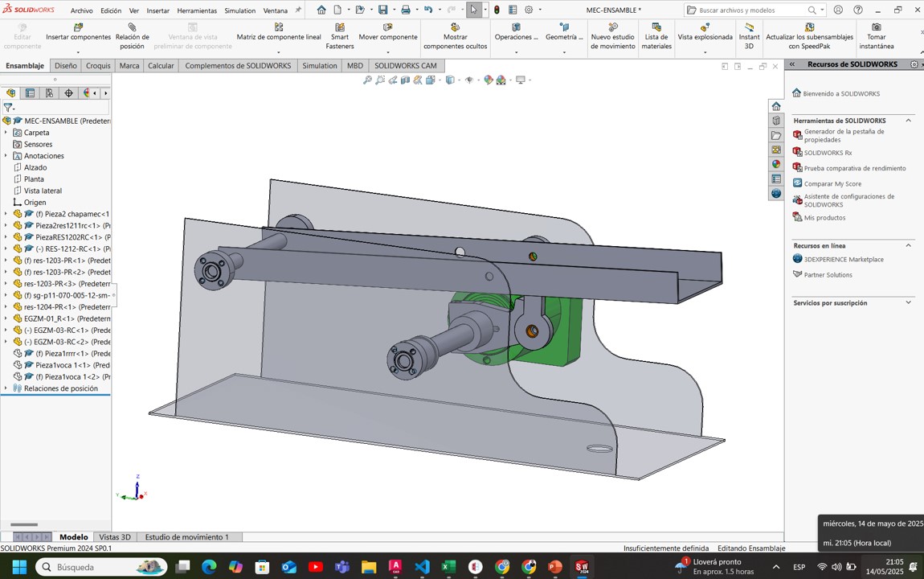Click the Rebuild traffic light icon
The height and width of the screenshot is (579, 924).
[497, 10]
